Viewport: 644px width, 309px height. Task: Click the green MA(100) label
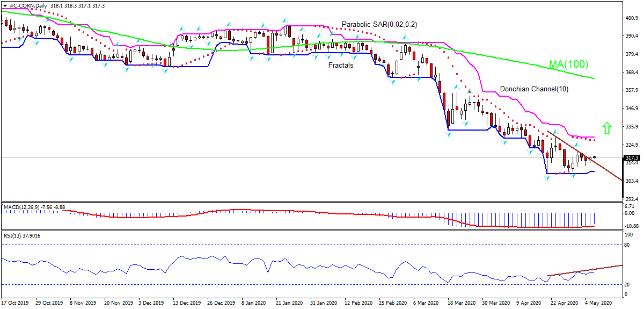click(x=568, y=65)
